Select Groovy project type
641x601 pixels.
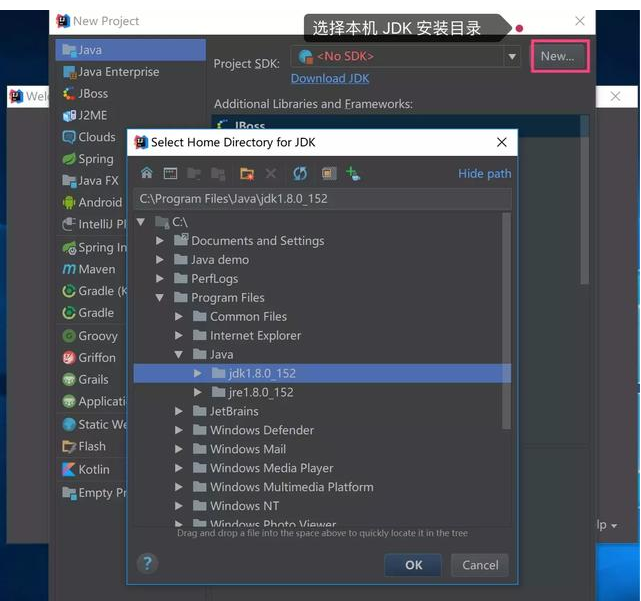[97, 336]
